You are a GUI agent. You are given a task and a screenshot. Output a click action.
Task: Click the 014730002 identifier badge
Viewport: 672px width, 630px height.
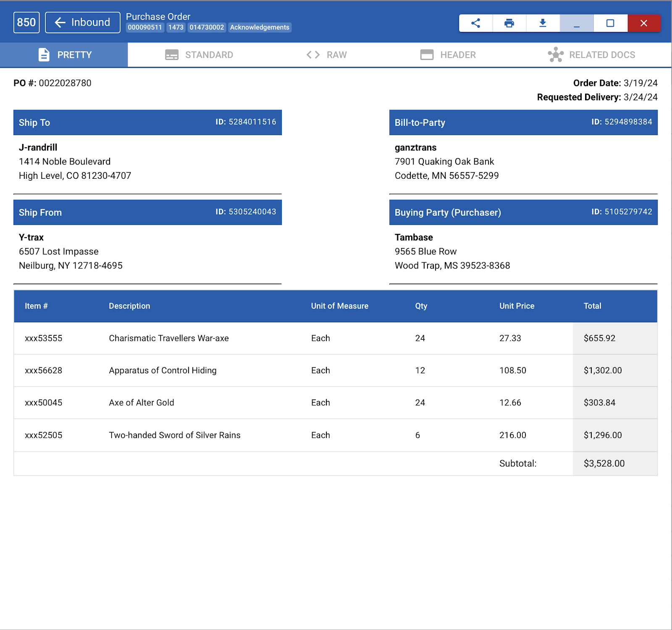[x=206, y=27]
